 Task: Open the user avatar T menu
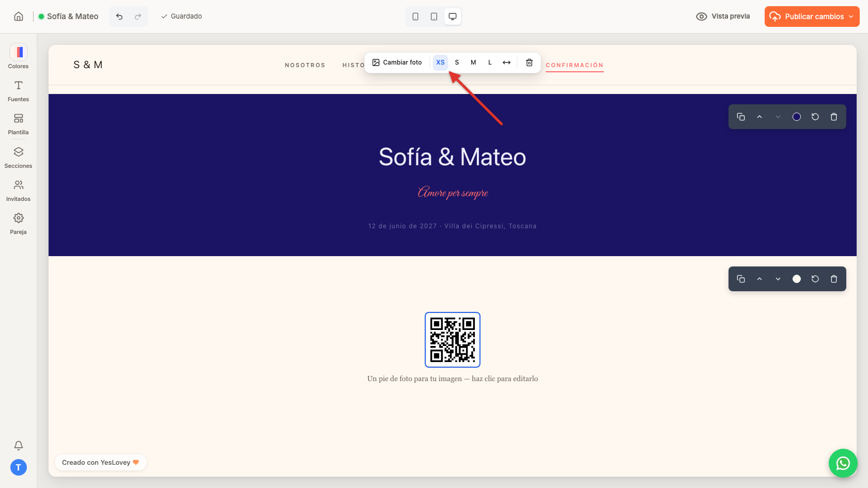coord(19,467)
